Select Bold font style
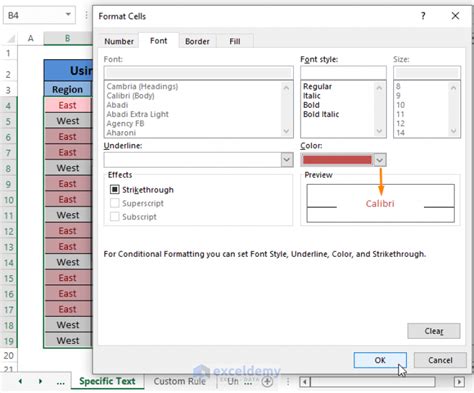474x393 pixels. click(311, 105)
